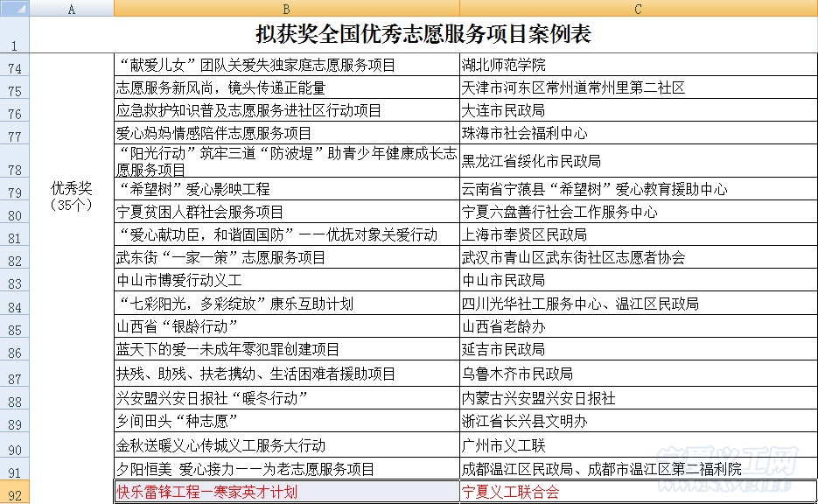Select row header 82
The width and height of the screenshot is (818, 504).
15,257
